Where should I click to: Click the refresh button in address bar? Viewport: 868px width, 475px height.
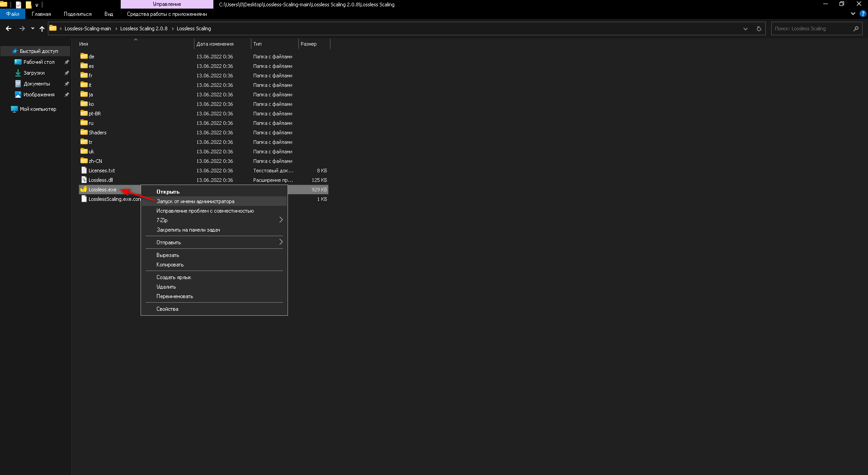(759, 28)
